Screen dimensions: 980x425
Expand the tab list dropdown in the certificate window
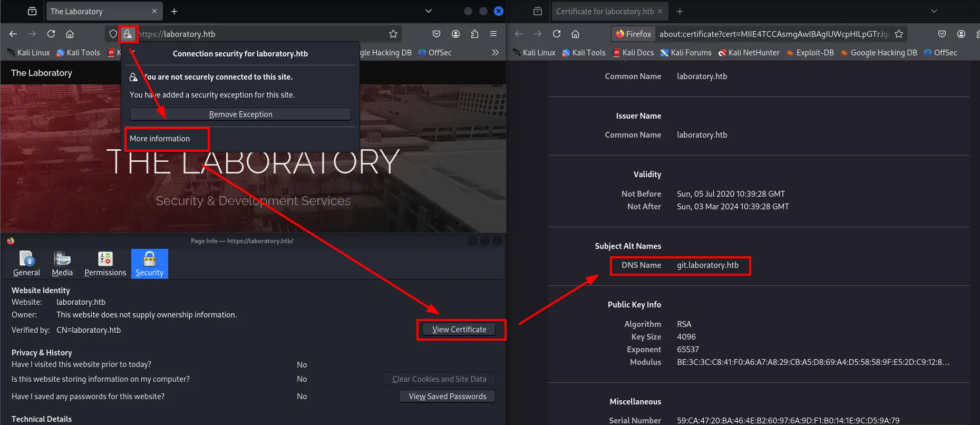coord(934,11)
